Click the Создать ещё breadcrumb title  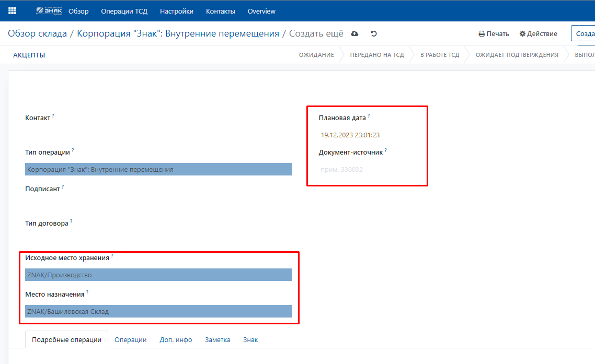[x=316, y=33]
